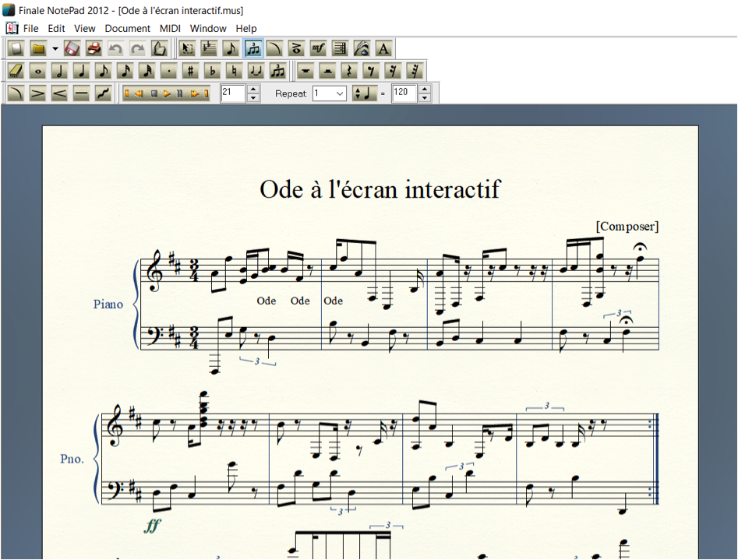This screenshot has width=738, height=560.
Task: Open the Repeat count dropdown
Action: (328, 93)
